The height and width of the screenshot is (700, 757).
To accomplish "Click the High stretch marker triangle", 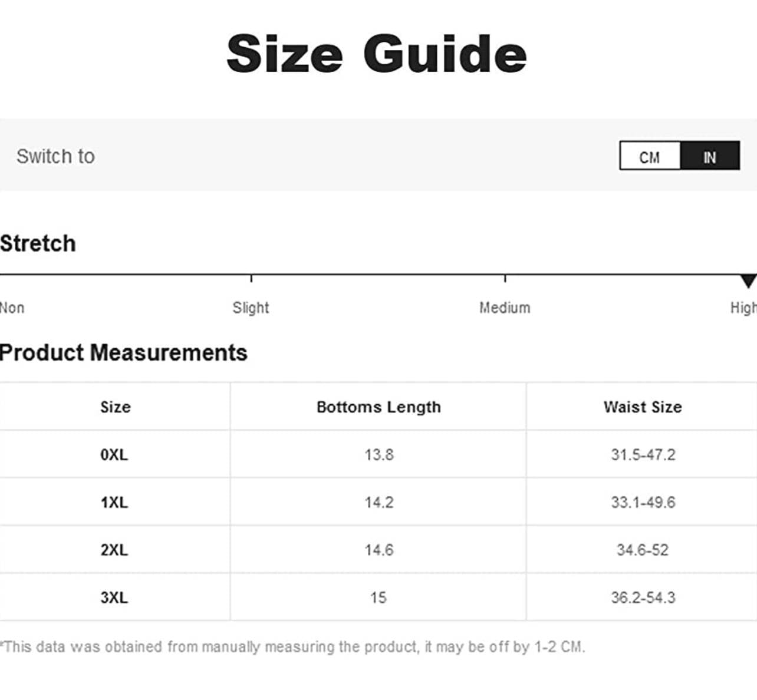I will point(748,281).
